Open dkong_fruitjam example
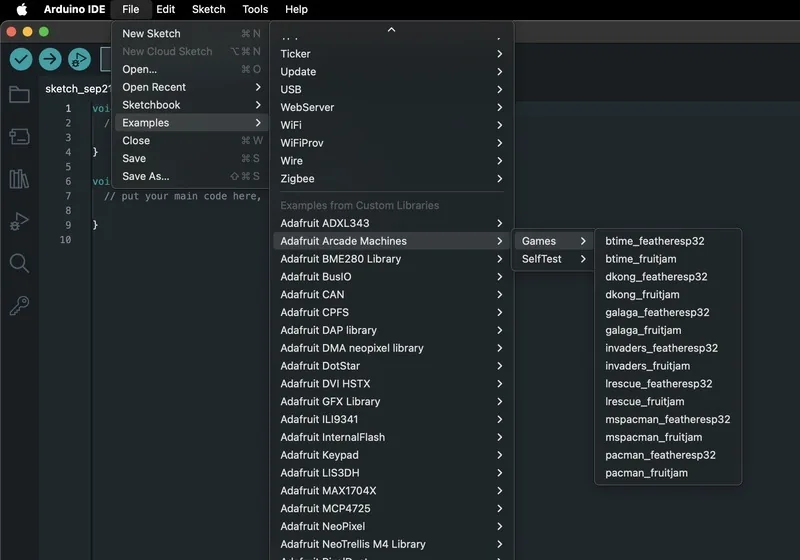Screen dimensions: 800x560 click(668, 295)
